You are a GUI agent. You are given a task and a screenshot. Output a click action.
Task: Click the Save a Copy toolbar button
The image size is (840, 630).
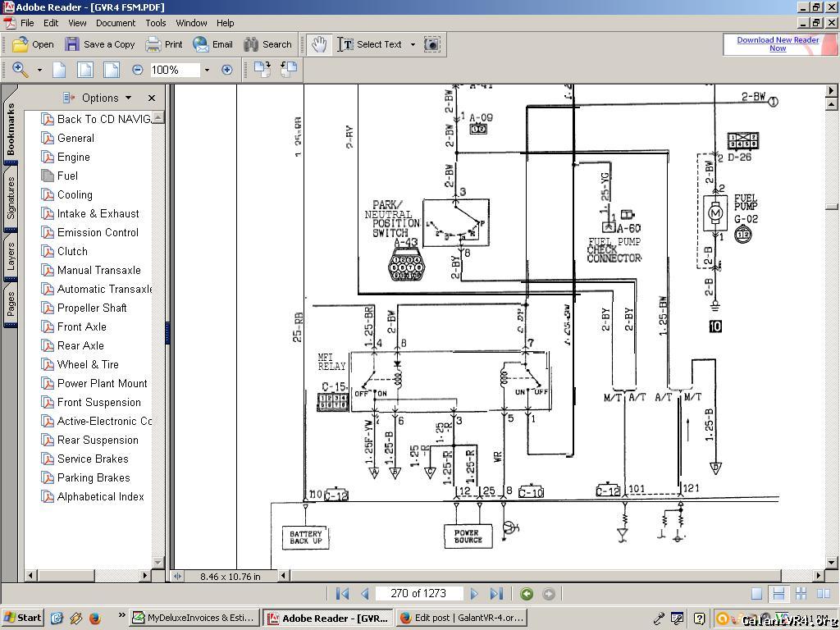pos(99,44)
